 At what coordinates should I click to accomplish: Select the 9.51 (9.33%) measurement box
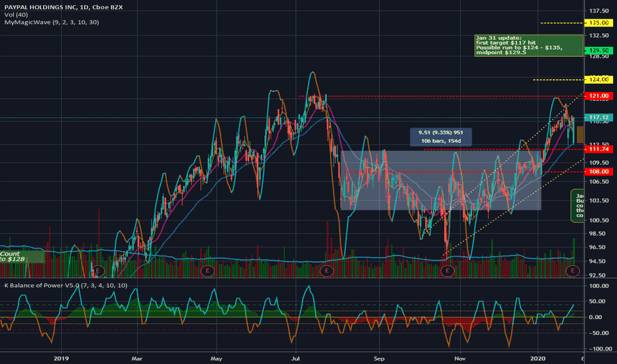(441, 137)
